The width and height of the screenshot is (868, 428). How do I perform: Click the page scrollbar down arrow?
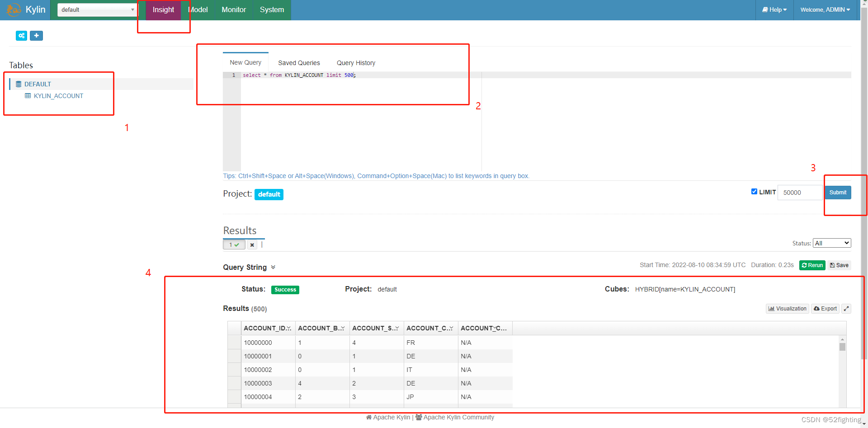[864, 424]
